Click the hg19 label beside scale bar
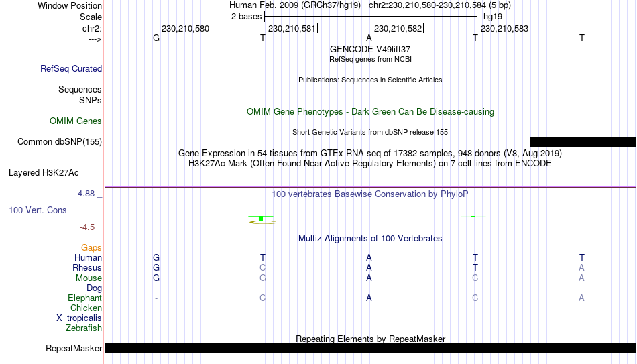 (x=493, y=17)
